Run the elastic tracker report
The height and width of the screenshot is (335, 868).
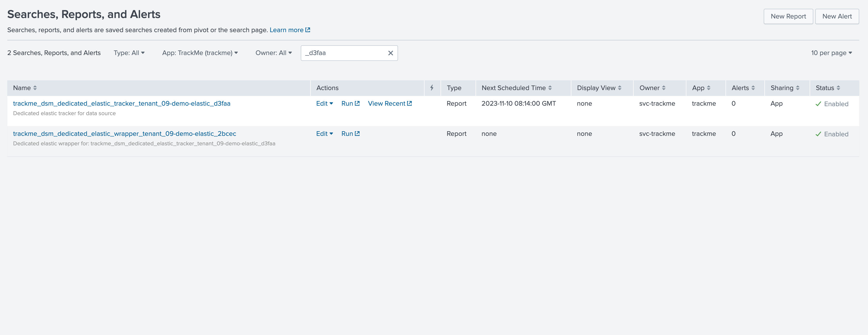[x=350, y=103]
